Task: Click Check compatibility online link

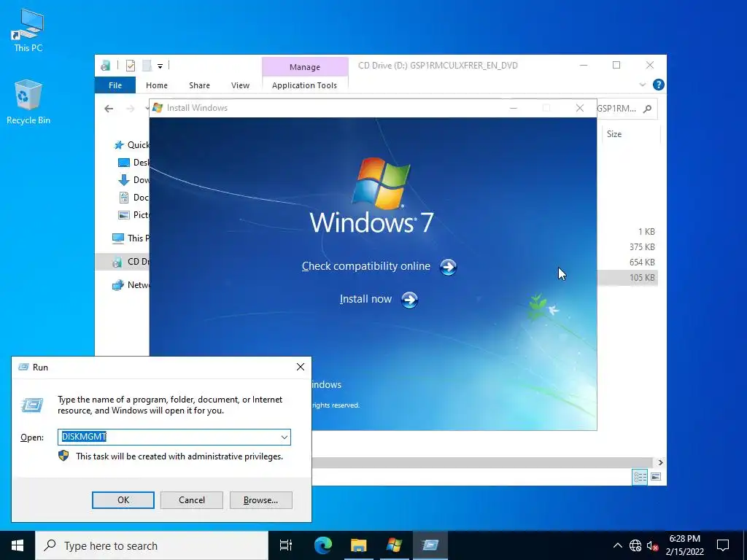Action: [x=366, y=266]
